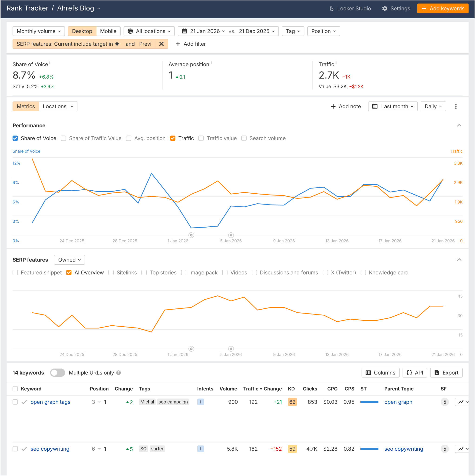Open Settings via the gear icon
The image size is (475, 476).
(x=385, y=8)
